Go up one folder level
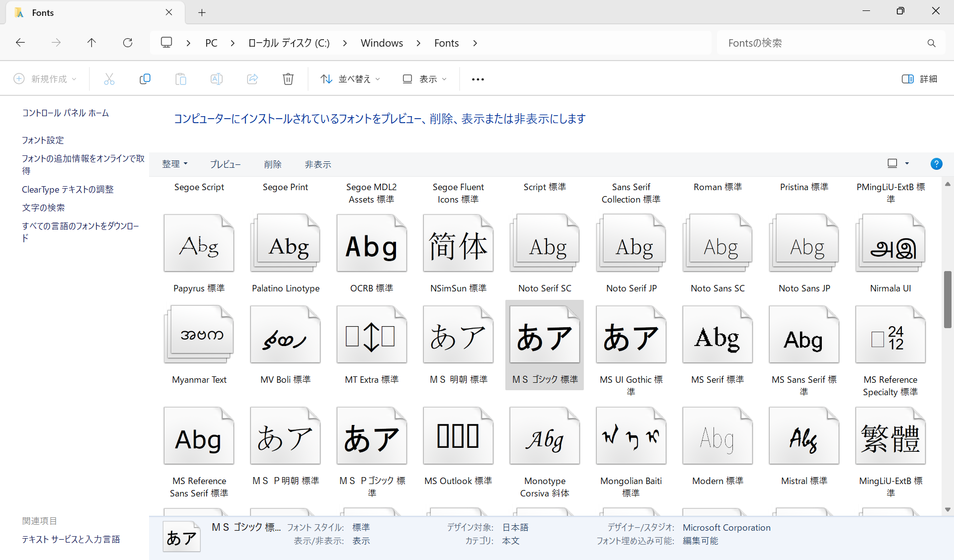The width and height of the screenshot is (954, 560). [x=91, y=43]
